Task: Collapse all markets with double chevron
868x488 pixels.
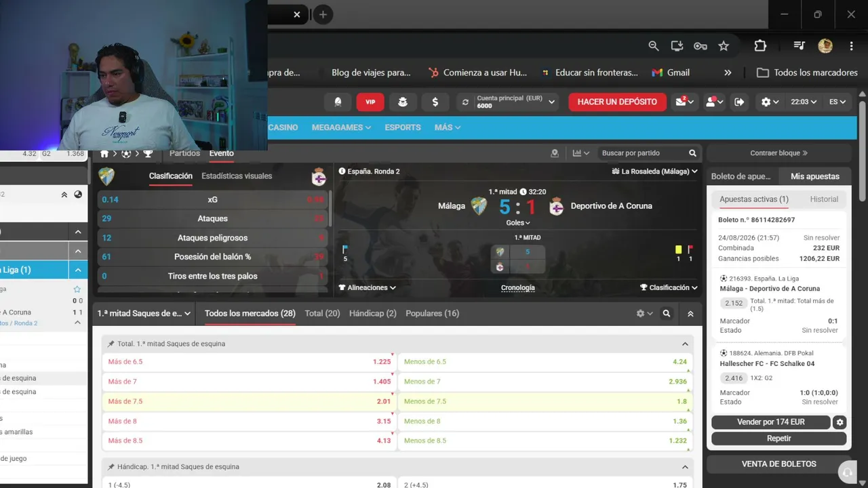Action: point(690,314)
